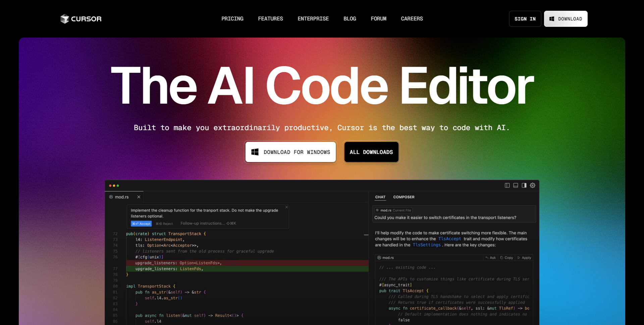Close the mod.rs editor tab
644x325 pixels.
point(139,197)
